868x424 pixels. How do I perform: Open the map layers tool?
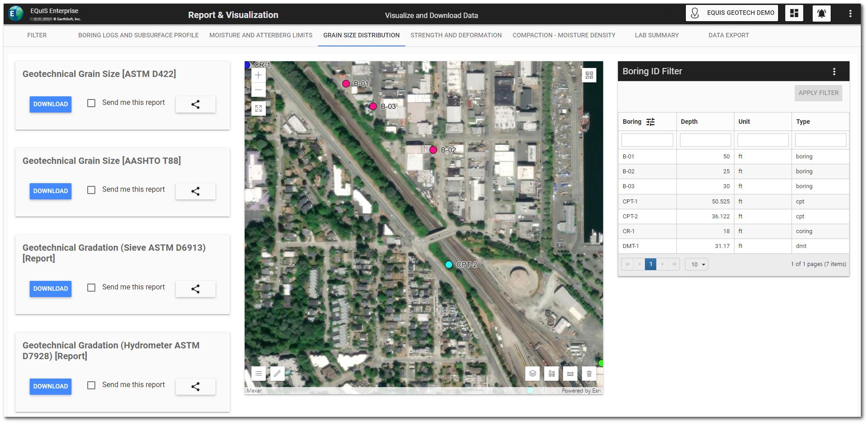pos(532,374)
